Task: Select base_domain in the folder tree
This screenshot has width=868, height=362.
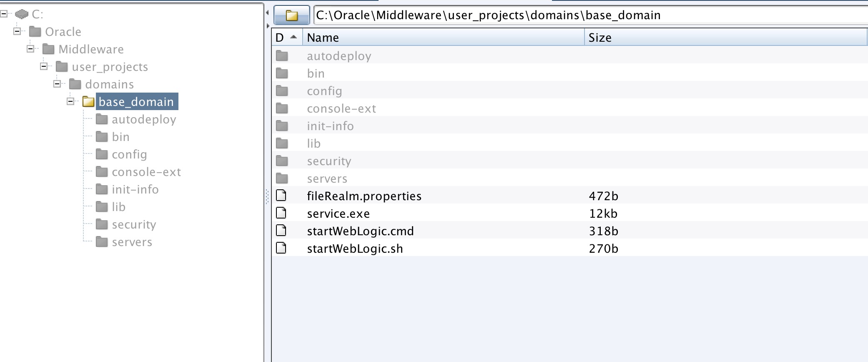Action: point(137,102)
